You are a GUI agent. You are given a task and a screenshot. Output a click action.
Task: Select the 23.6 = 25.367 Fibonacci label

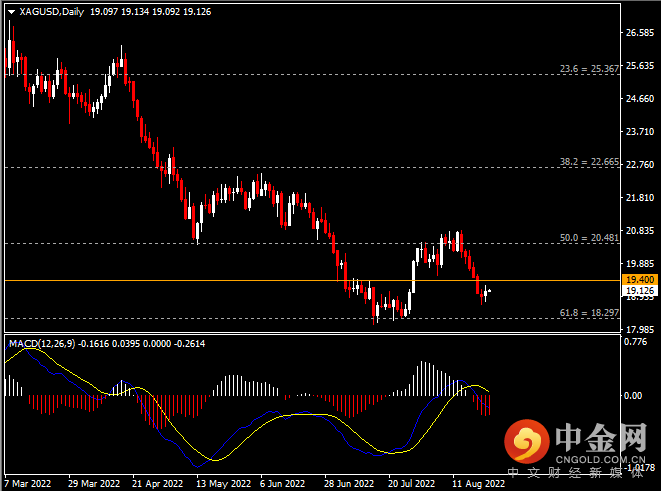tap(589, 69)
